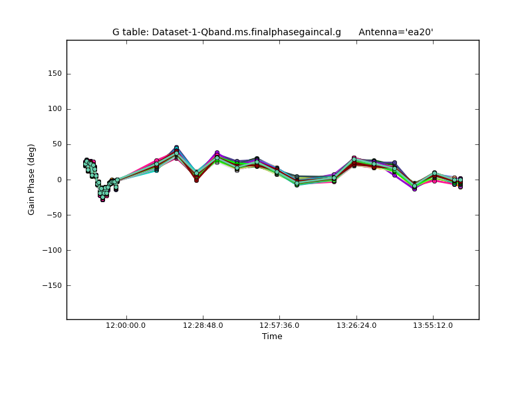This screenshot has width=532, height=399.
Task: Click the 50 y-axis tick label
Action: (56, 144)
